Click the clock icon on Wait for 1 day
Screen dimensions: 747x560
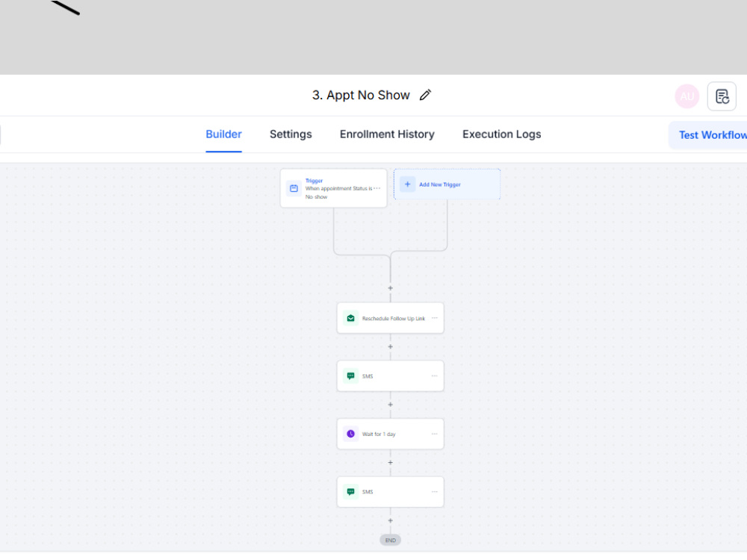350,434
